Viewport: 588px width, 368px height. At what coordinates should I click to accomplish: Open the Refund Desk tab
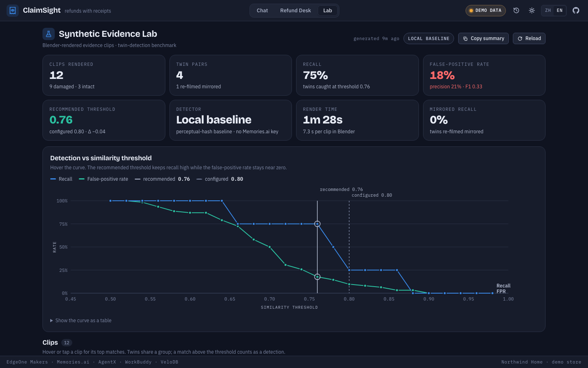point(296,11)
